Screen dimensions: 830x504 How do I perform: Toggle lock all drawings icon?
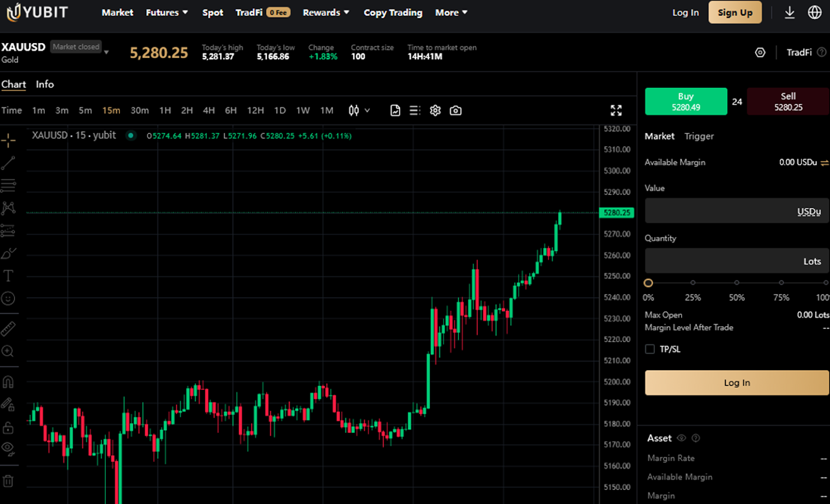pos(8,428)
